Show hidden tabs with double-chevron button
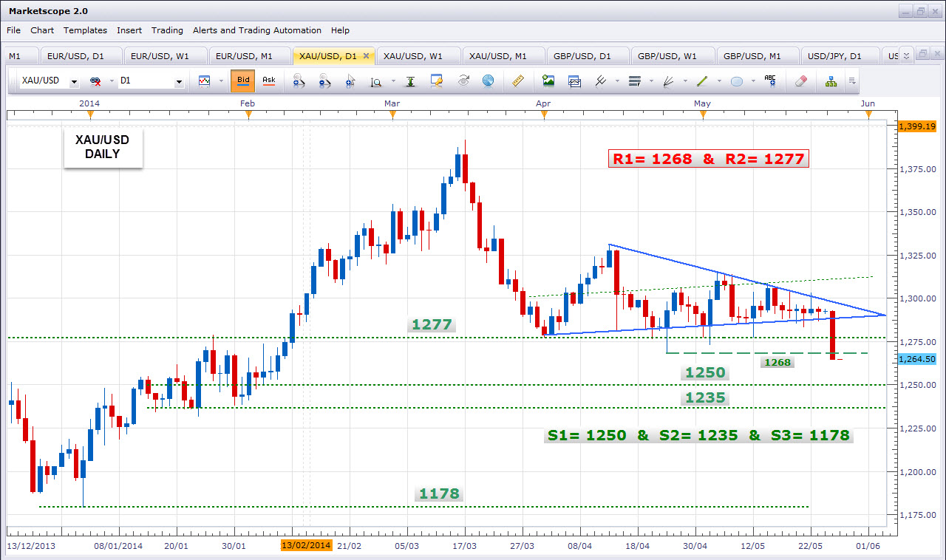Viewport: 946px width, 560px height. pyautogui.click(x=908, y=54)
